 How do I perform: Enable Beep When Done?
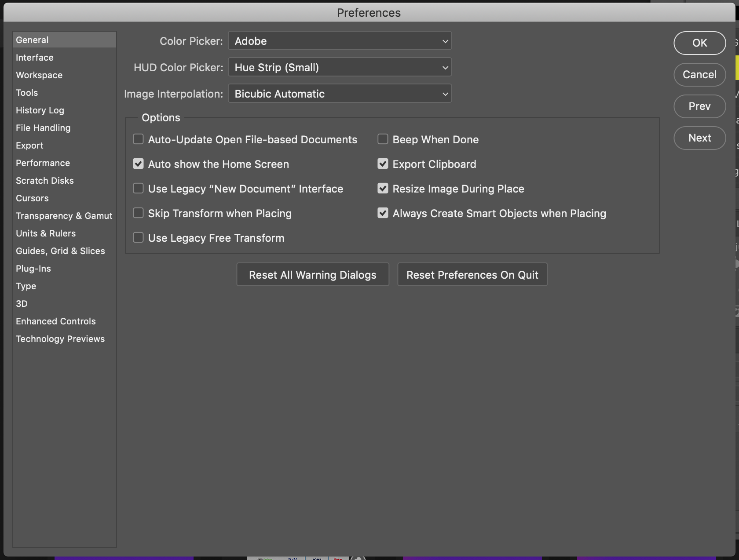tap(382, 139)
